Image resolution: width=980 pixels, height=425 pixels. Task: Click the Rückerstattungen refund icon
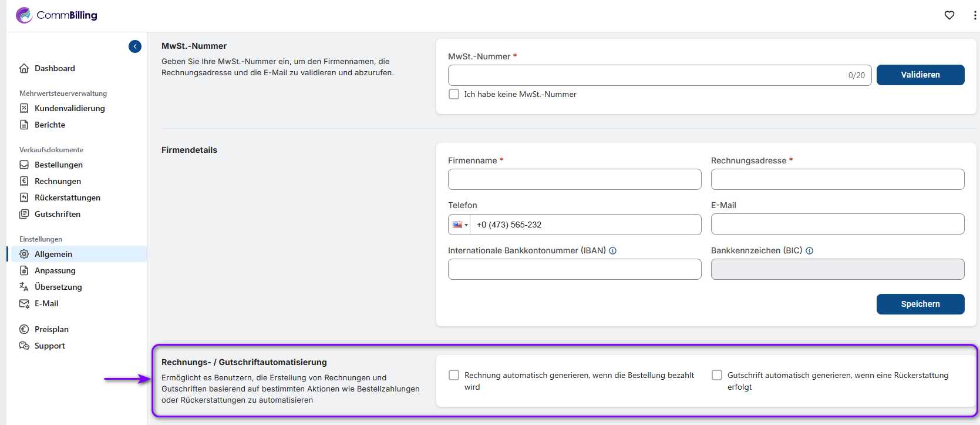[24, 198]
